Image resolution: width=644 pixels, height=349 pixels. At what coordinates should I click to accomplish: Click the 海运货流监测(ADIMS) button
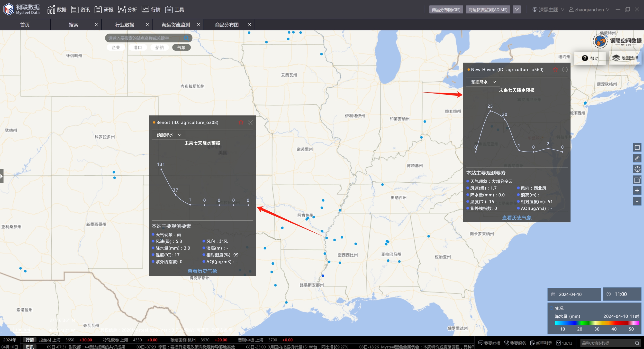click(488, 9)
